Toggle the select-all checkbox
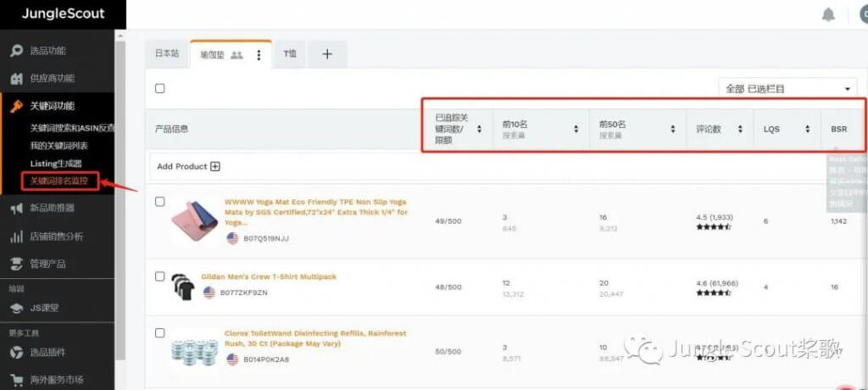 160,89
